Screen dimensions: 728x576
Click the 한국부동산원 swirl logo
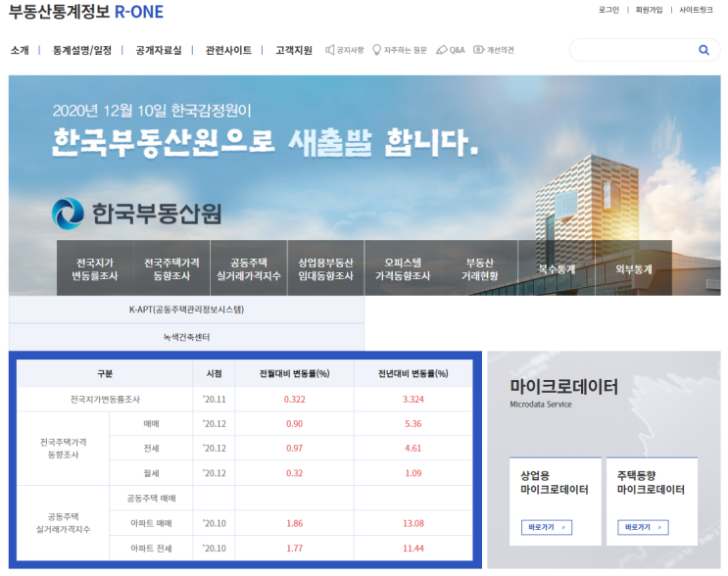pos(68,214)
